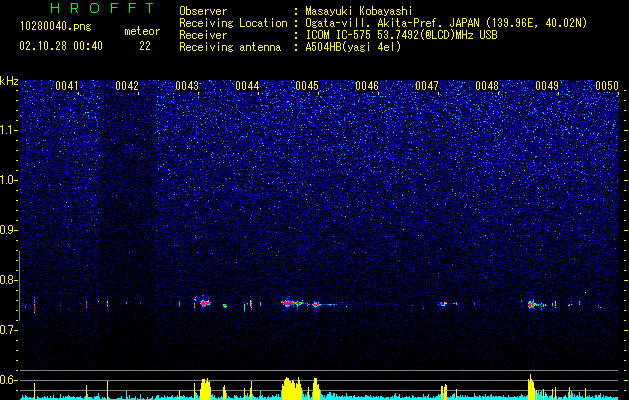This screenshot has height=400, width=629.
Task: Click the 0041 time marker
Action: [x=67, y=86]
